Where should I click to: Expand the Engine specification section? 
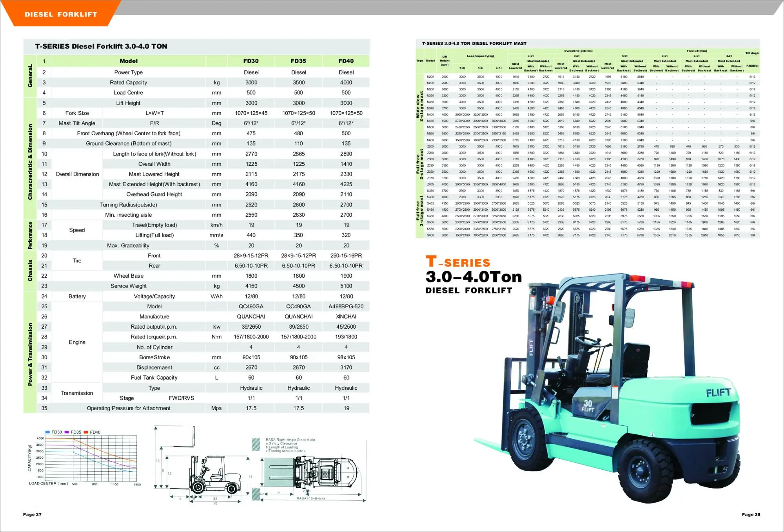[77, 342]
